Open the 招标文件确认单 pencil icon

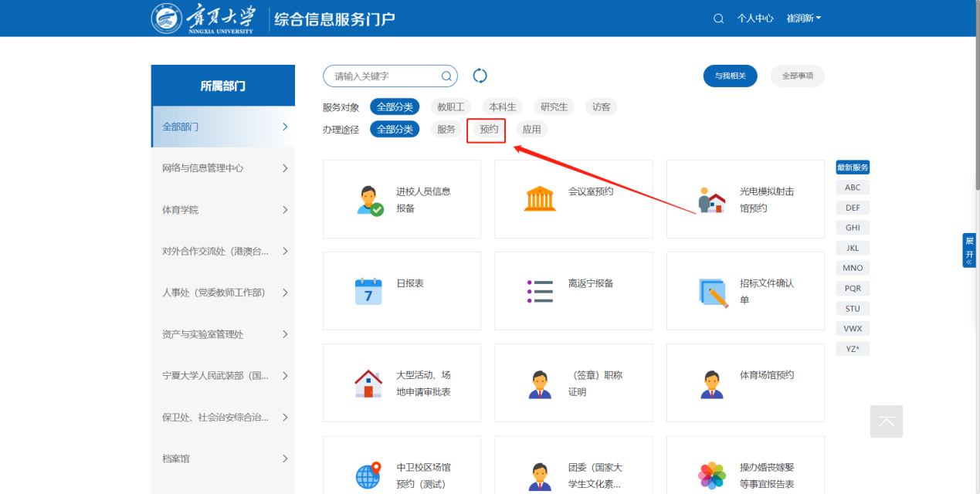click(713, 292)
